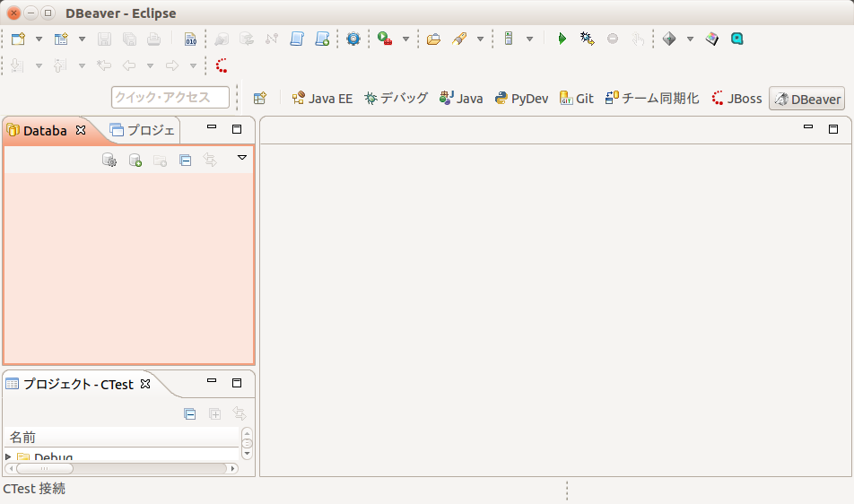Click the Open Perspective icon

pos(260,98)
